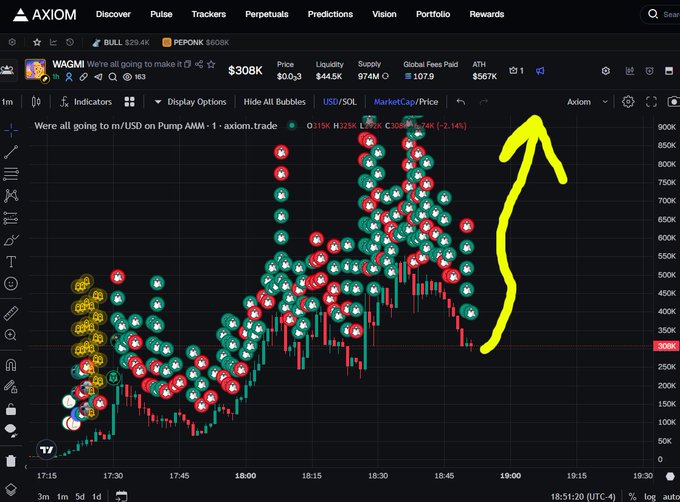Click the alarm clock icon in header
Image resolution: width=680 pixels, height=502 pixels.
[x=649, y=71]
